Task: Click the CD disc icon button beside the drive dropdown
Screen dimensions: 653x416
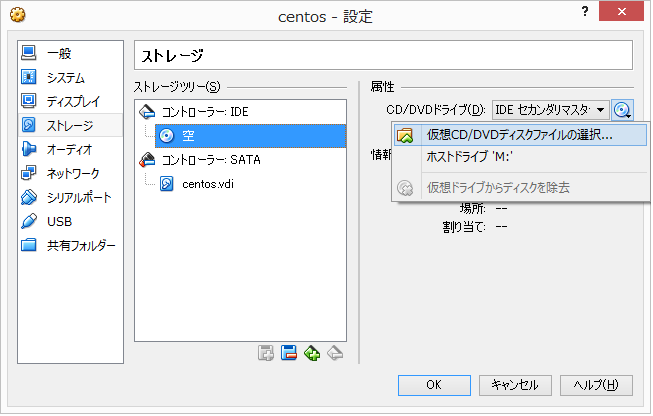Action: (622, 110)
